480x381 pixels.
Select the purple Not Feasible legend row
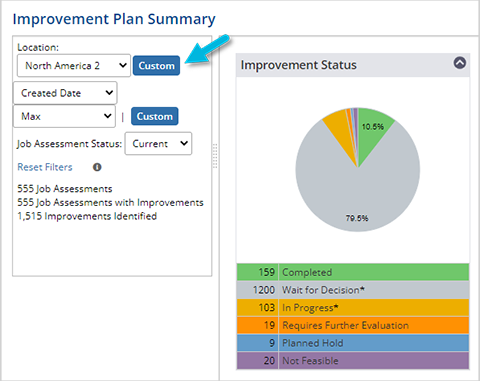pos(353,361)
